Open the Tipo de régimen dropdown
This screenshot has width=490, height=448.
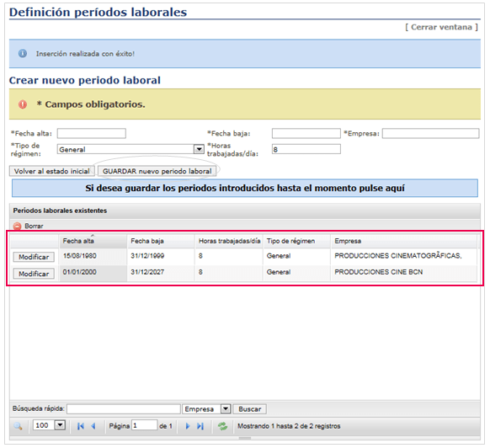(x=199, y=149)
